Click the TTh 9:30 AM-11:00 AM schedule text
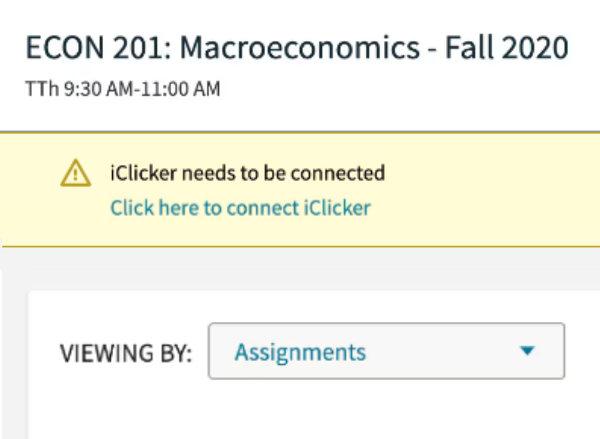This screenshot has height=439, width=600. coord(122,90)
